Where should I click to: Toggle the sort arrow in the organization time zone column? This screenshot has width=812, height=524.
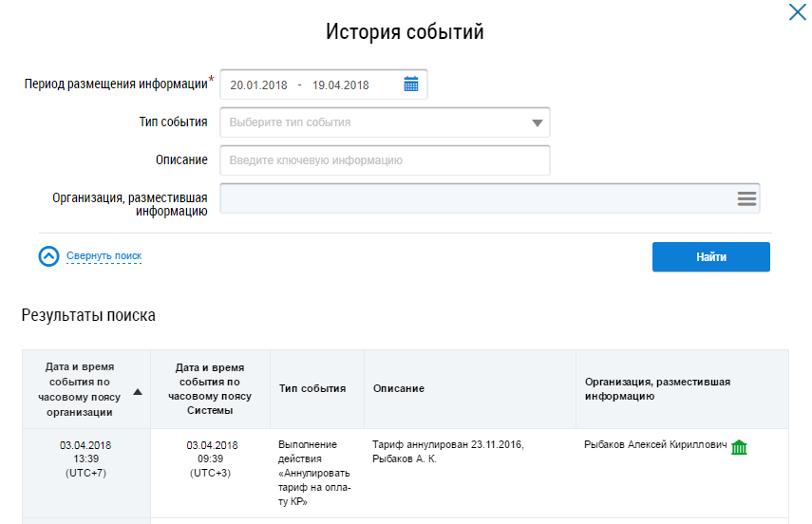click(x=138, y=391)
